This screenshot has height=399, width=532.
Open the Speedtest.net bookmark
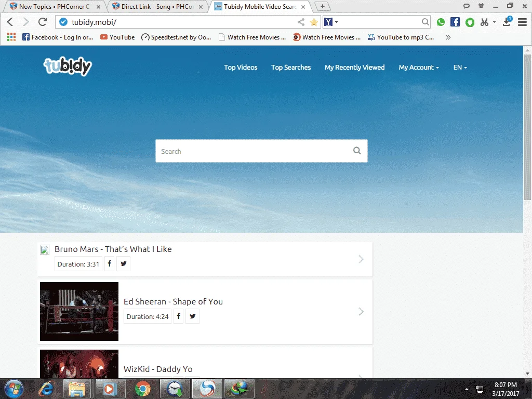coord(176,37)
